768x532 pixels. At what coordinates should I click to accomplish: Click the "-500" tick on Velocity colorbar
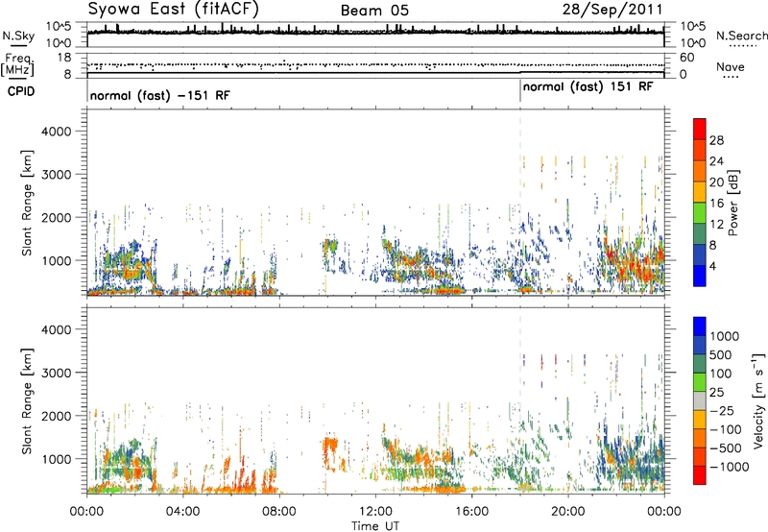coord(726,448)
